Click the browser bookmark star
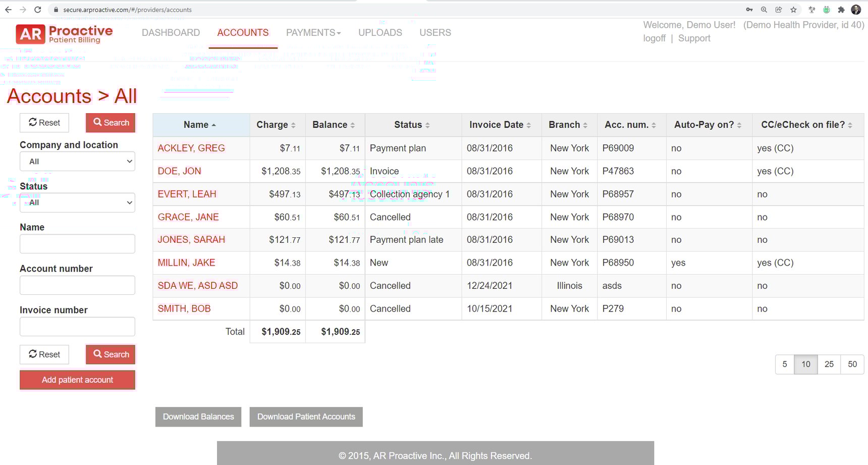Image resolution: width=868 pixels, height=465 pixels. pyautogui.click(x=793, y=9)
